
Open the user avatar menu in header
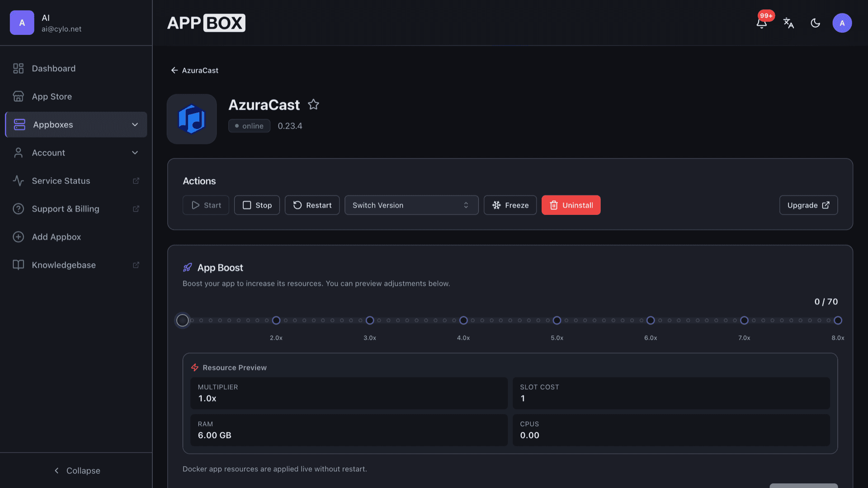point(842,23)
